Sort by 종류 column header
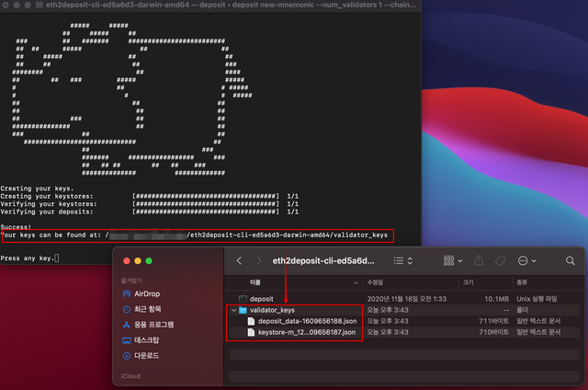 tap(522, 282)
